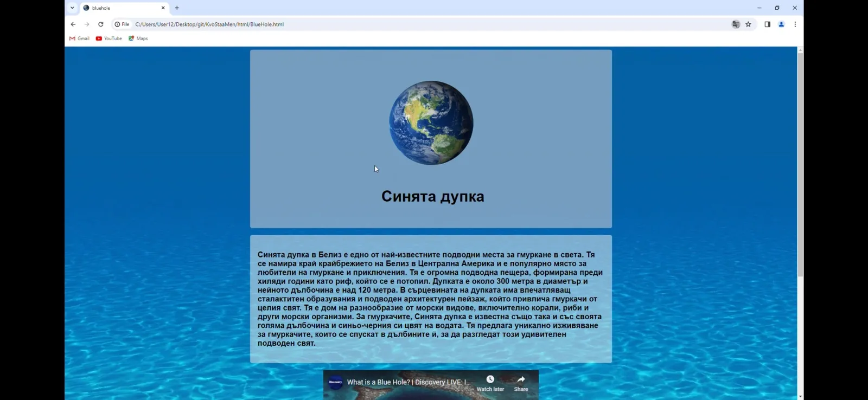Image resolution: width=868 pixels, height=400 pixels.
Task: Open the tab search chevron
Action: coord(72,8)
